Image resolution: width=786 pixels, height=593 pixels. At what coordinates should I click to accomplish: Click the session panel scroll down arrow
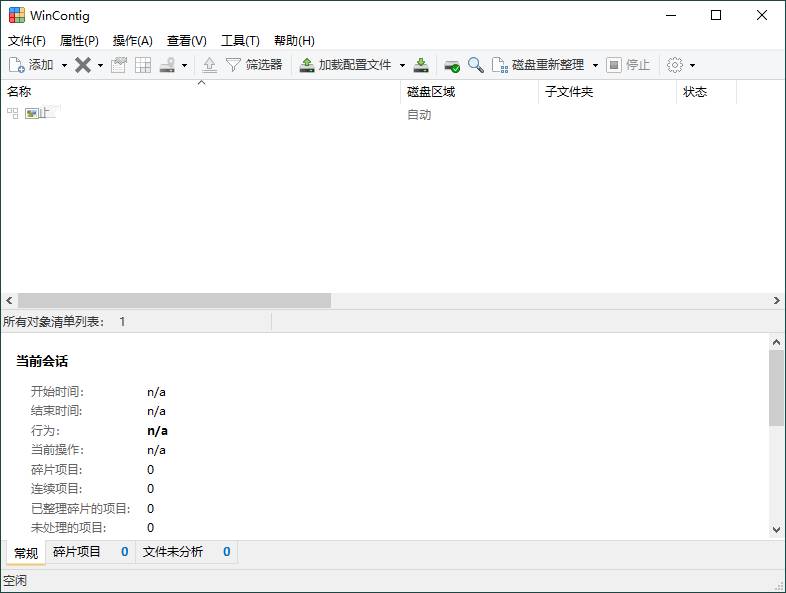click(777, 530)
